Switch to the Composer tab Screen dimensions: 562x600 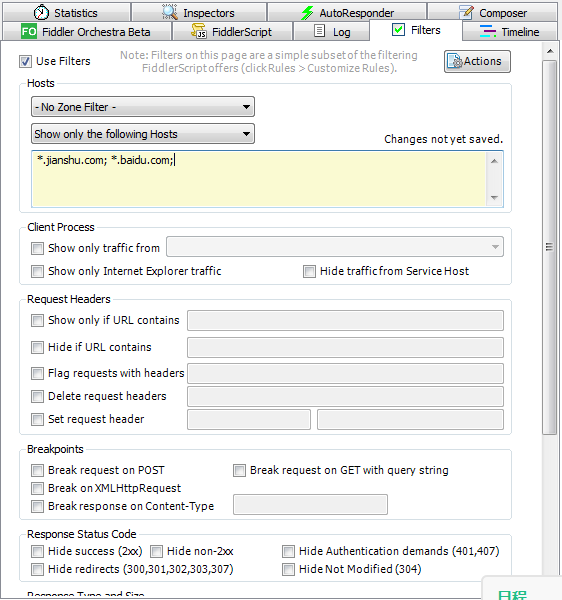[493, 13]
